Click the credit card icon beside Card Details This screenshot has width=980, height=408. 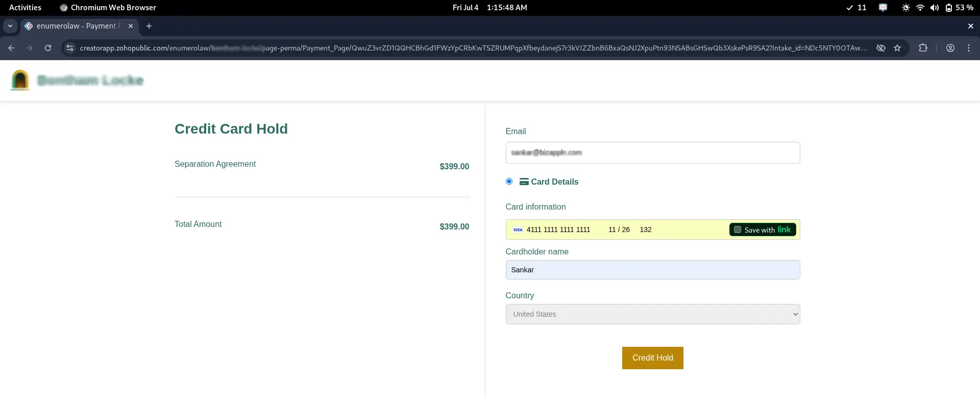[524, 182]
